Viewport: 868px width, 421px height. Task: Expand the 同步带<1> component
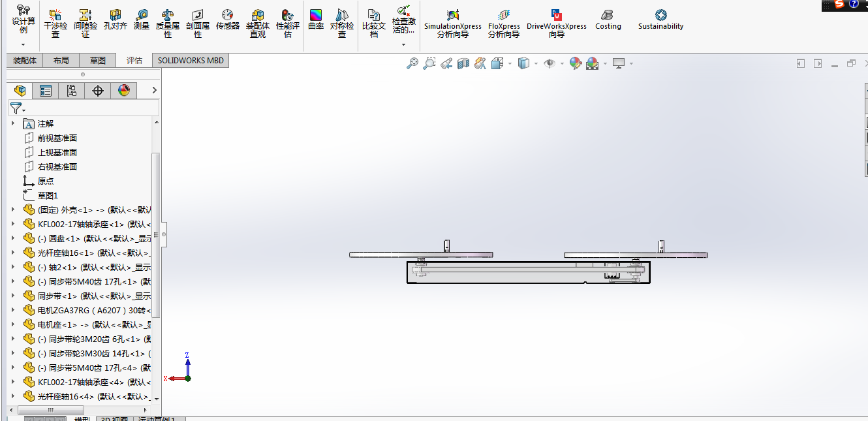tap(12, 296)
